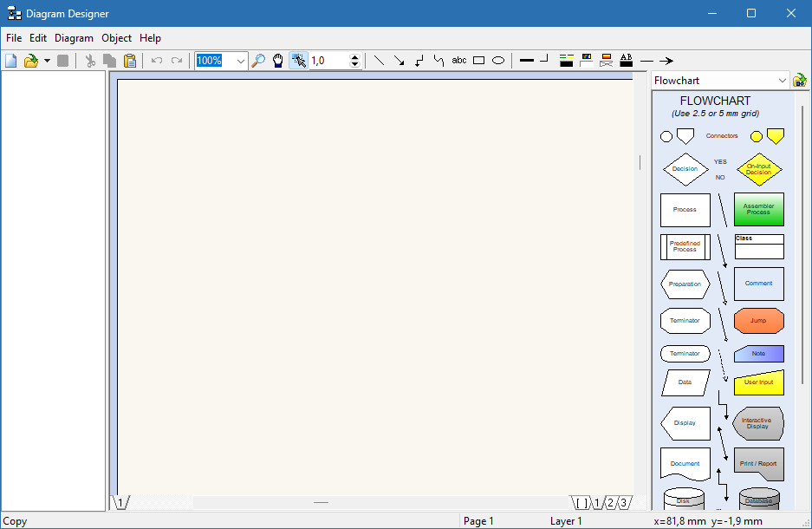Select the hand pan tool
The width and height of the screenshot is (812, 529).
[x=278, y=61]
